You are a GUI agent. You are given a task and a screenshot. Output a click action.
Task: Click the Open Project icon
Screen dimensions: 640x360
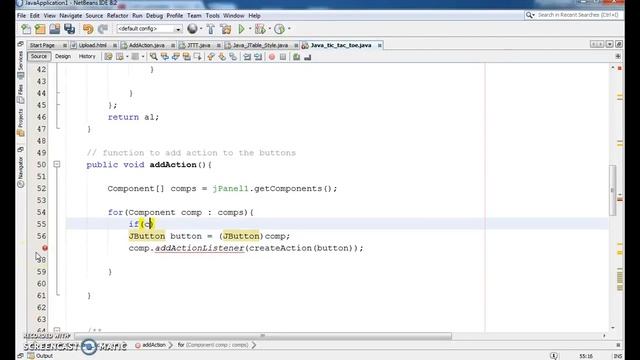click(x=55, y=29)
